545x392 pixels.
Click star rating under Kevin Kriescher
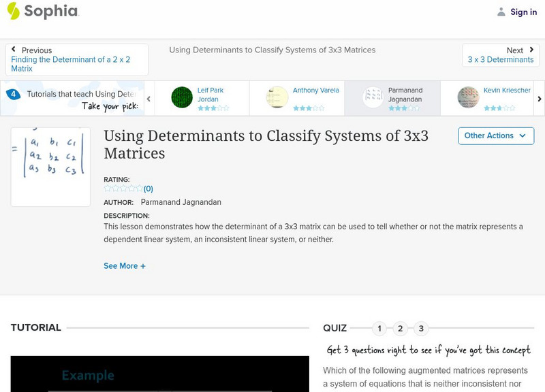(499, 108)
